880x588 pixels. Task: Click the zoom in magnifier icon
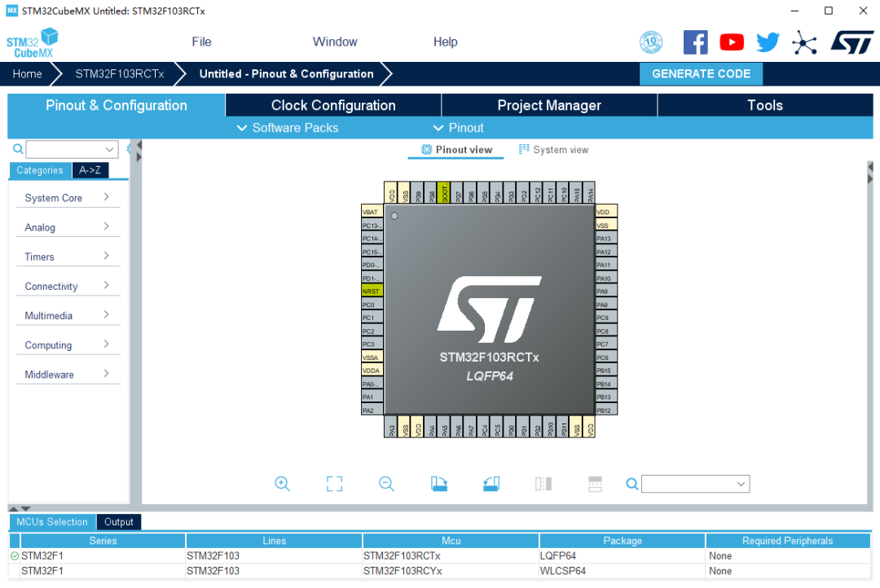[282, 484]
